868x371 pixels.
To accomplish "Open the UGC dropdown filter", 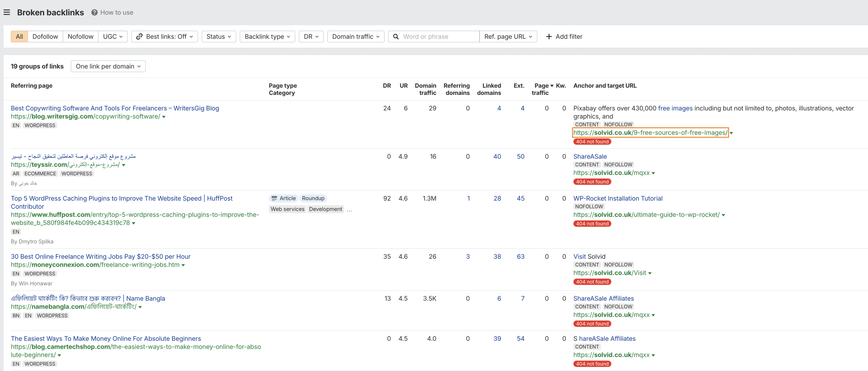I will 112,36.
